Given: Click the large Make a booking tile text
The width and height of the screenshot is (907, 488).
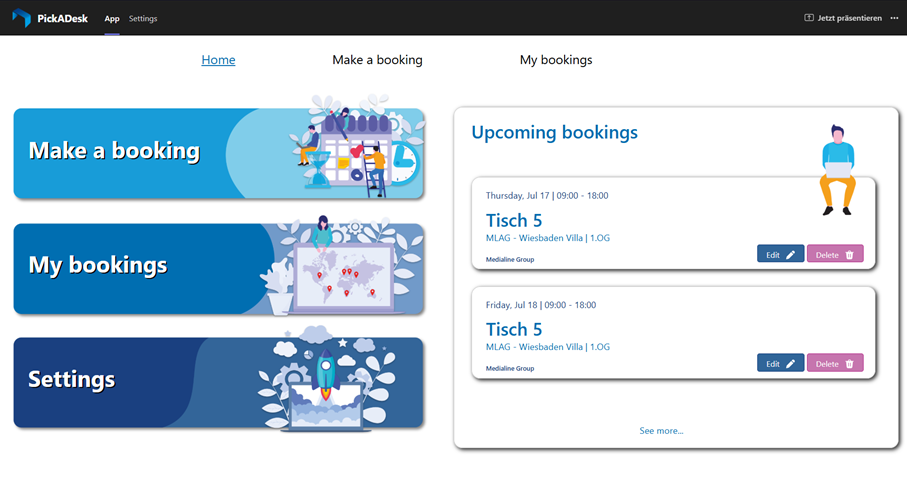Looking at the screenshot, I should point(114,152).
